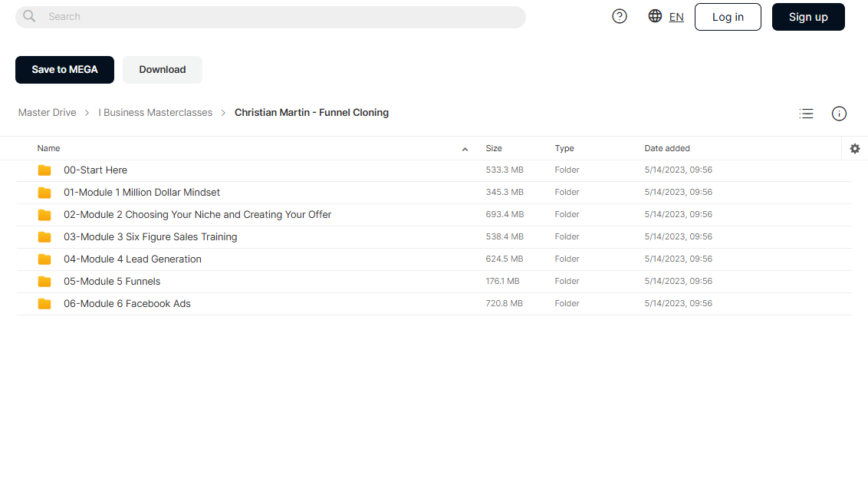Click the Save to MEGA button
The width and height of the screenshot is (868, 482).
click(64, 70)
